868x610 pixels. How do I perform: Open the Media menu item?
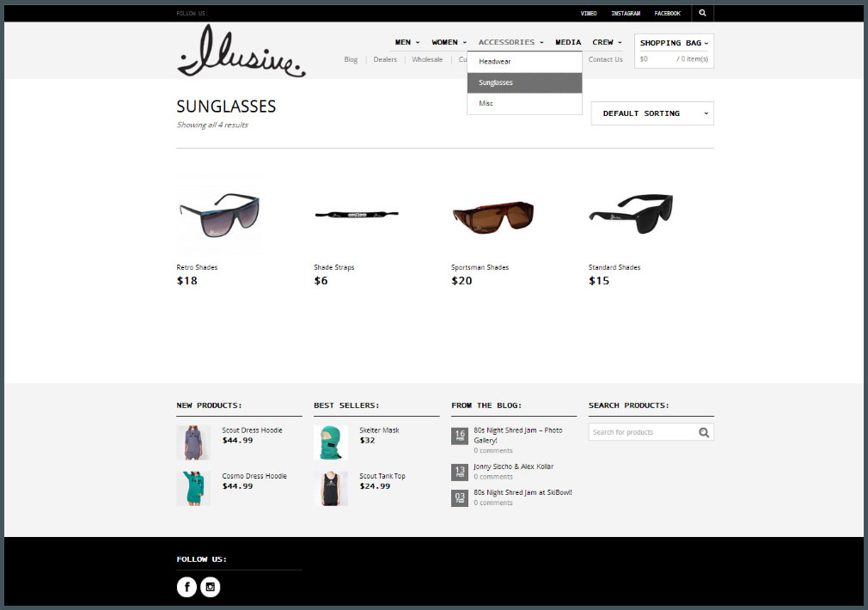coord(568,42)
